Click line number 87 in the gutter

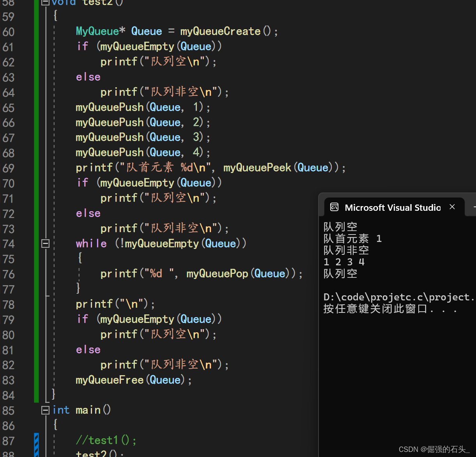(x=9, y=441)
